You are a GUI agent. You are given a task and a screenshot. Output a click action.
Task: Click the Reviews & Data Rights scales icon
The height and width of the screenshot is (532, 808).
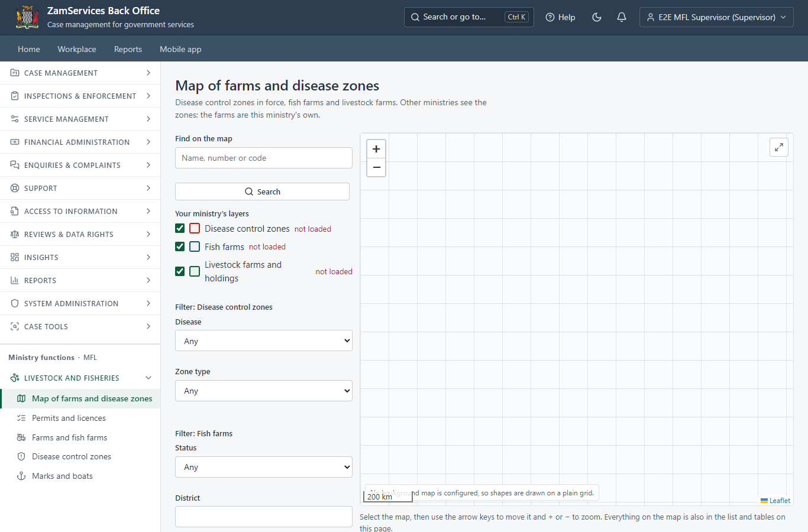pyautogui.click(x=15, y=234)
